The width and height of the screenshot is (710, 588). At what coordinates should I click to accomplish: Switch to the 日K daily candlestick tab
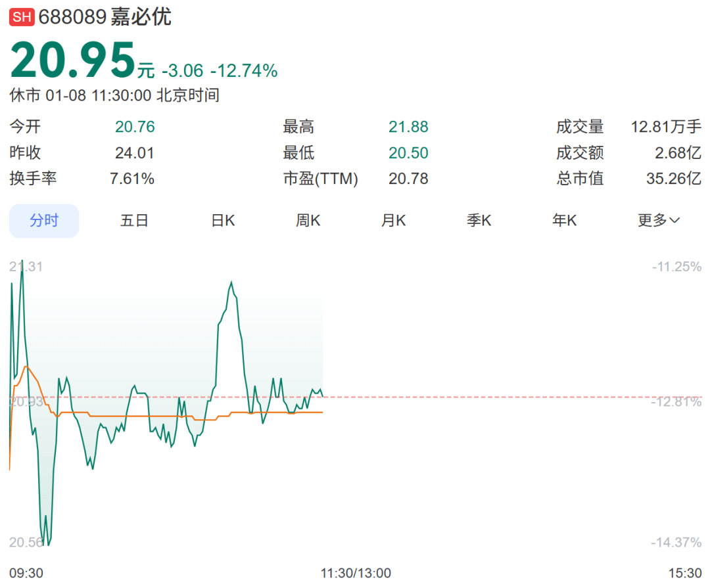pyautogui.click(x=223, y=221)
